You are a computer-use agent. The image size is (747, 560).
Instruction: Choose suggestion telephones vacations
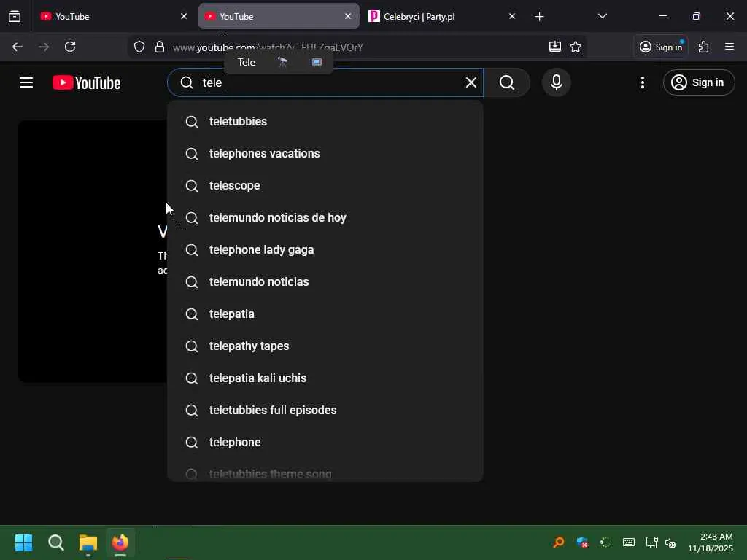(x=325, y=153)
